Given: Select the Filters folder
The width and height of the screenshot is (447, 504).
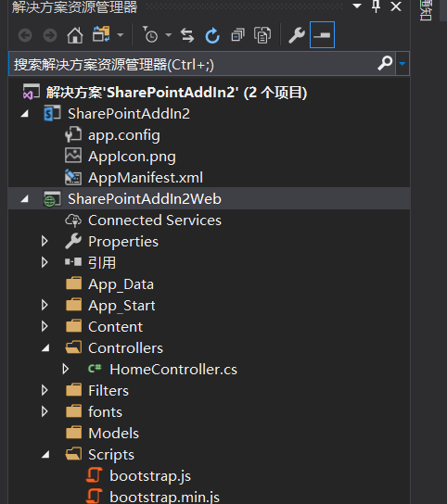Looking at the screenshot, I should pos(109,391).
